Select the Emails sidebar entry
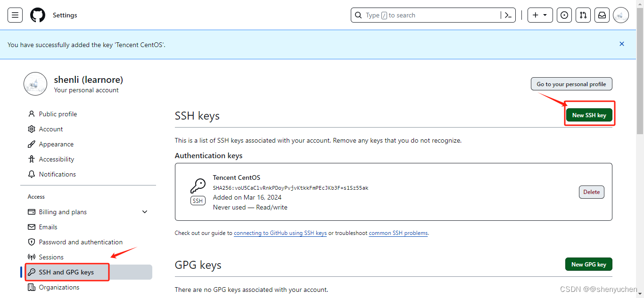The height and width of the screenshot is (298, 644). (x=48, y=226)
